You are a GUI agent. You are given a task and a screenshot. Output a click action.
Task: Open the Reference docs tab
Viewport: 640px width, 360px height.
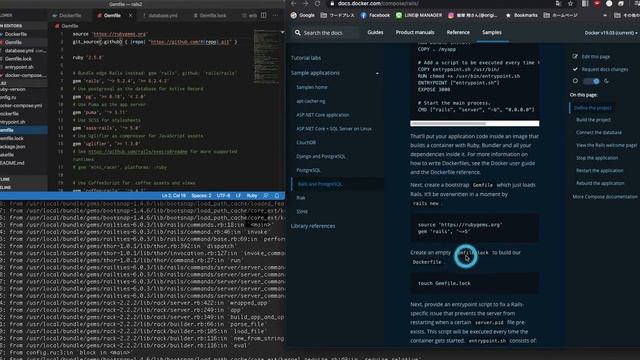[458, 32]
